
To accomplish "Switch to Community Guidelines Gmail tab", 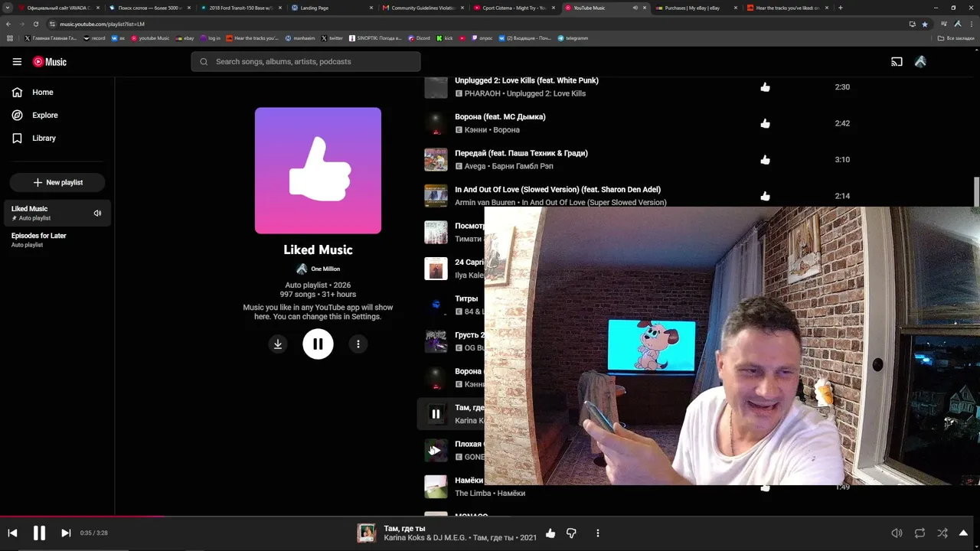I will [x=423, y=8].
